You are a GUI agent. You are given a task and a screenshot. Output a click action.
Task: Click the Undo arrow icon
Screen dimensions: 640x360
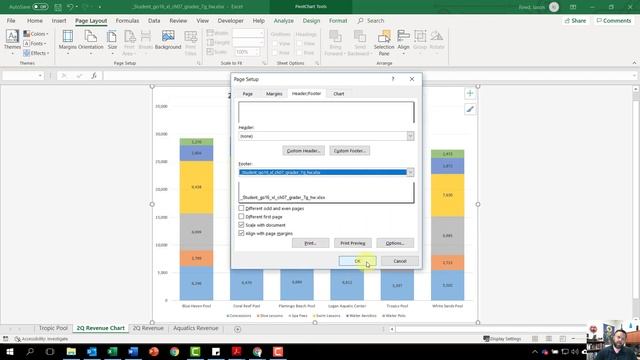(70, 7)
